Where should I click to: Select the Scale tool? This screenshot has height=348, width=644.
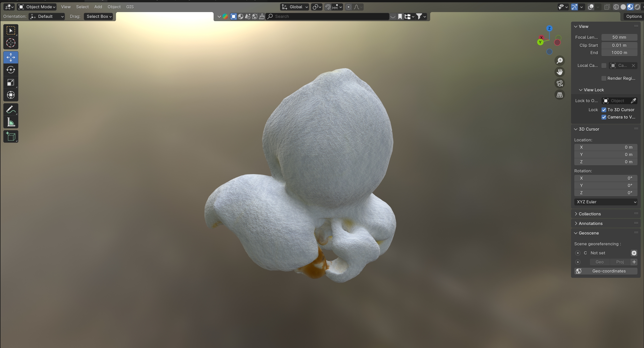click(11, 82)
